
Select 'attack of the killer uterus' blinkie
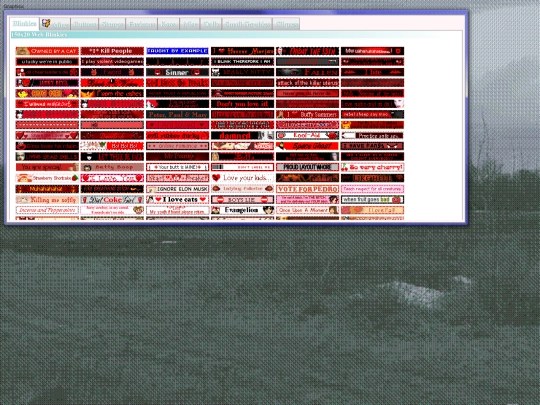pos(308,83)
